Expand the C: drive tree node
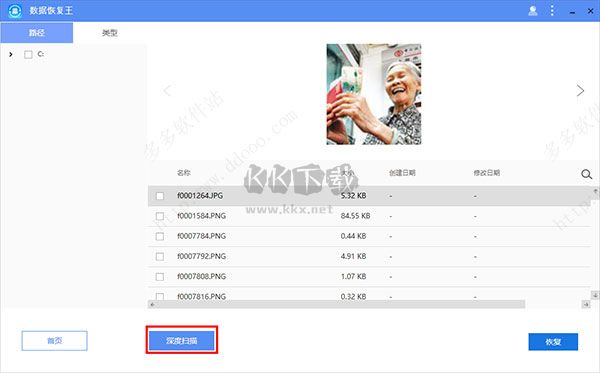This screenshot has width=600, height=373. click(11, 54)
